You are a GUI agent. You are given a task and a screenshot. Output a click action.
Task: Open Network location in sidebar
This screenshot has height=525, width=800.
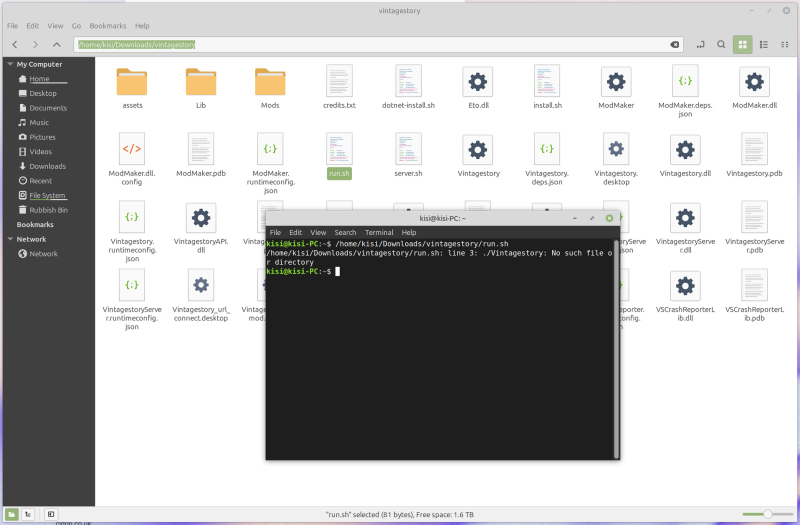[x=43, y=254]
